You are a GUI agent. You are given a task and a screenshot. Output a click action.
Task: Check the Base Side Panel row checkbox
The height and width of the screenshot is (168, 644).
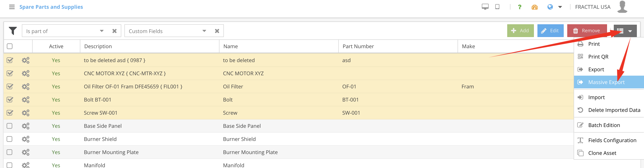(x=10, y=126)
